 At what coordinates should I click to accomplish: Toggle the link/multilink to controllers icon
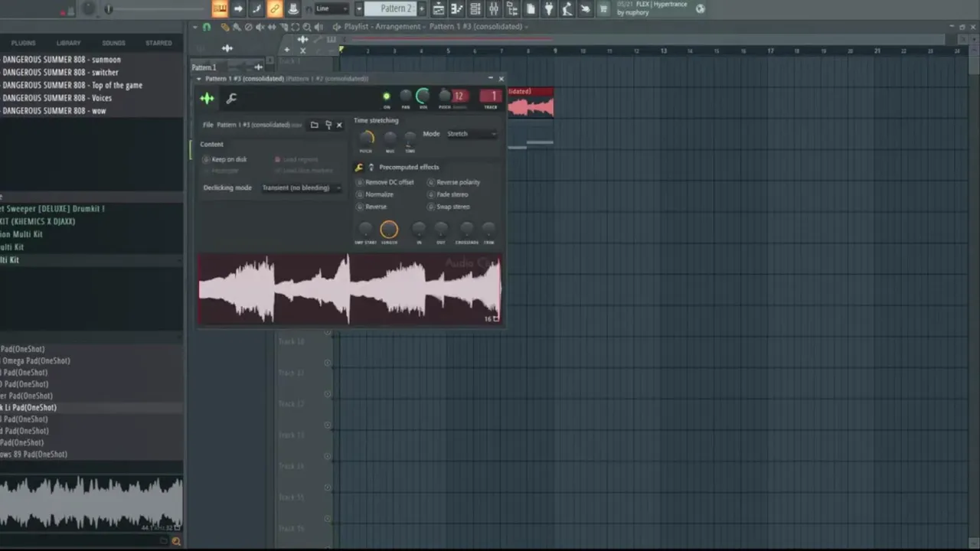pos(275,8)
